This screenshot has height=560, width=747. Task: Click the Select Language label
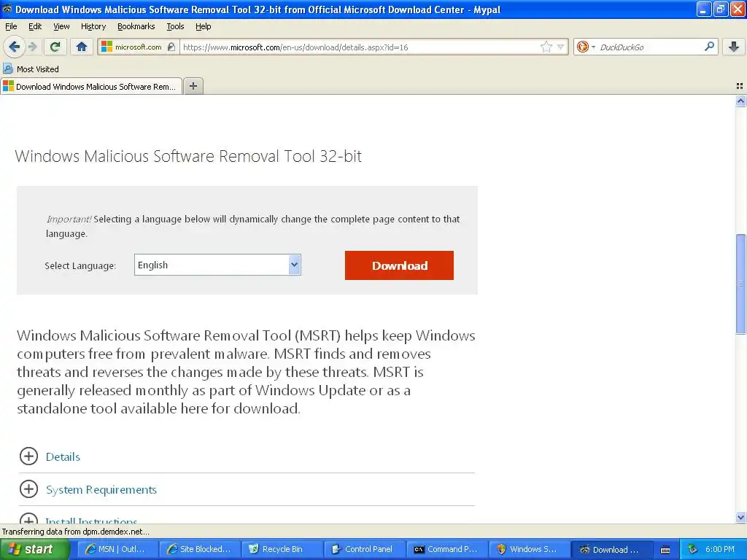(80, 265)
